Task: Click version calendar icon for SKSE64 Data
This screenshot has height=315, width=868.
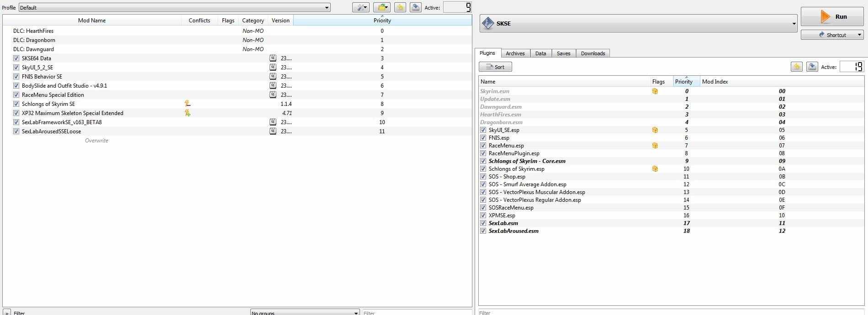Action: tap(273, 58)
